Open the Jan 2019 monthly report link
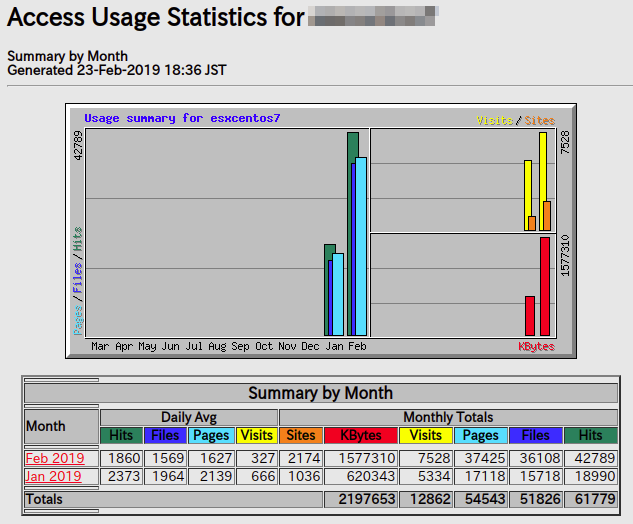This screenshot has height=524, width=633. (54, 477)
